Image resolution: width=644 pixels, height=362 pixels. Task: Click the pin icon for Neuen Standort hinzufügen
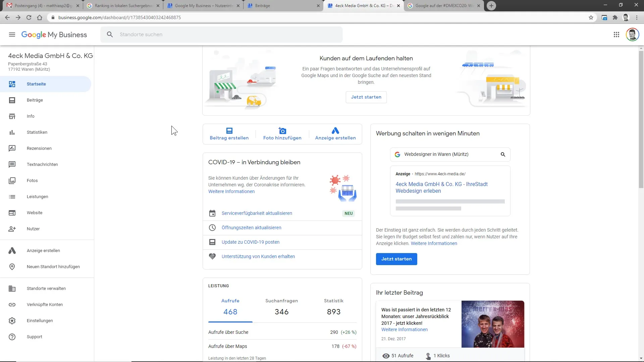coord(12,267)
